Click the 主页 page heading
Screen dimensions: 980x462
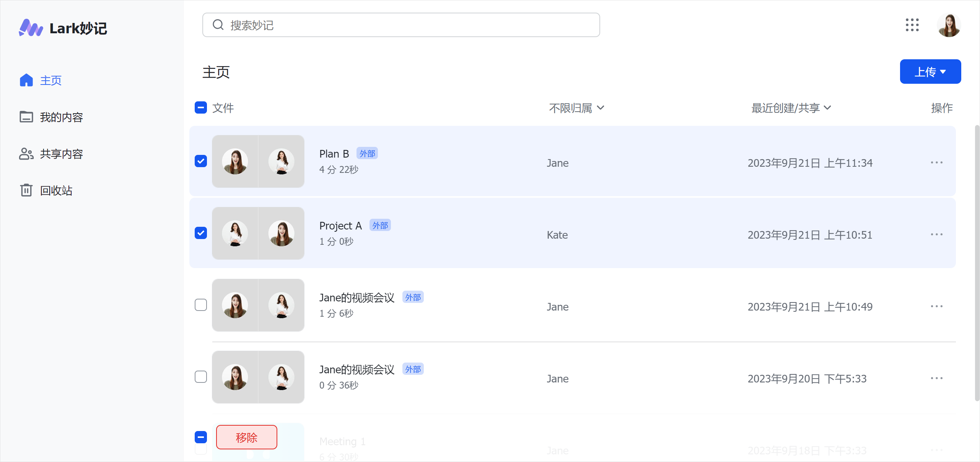click(216, 72)
